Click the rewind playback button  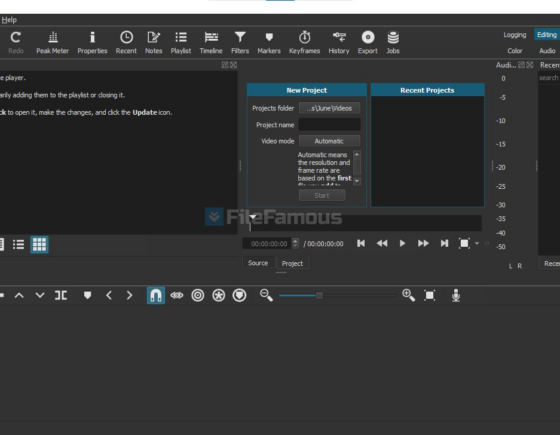tap(382, 244)
